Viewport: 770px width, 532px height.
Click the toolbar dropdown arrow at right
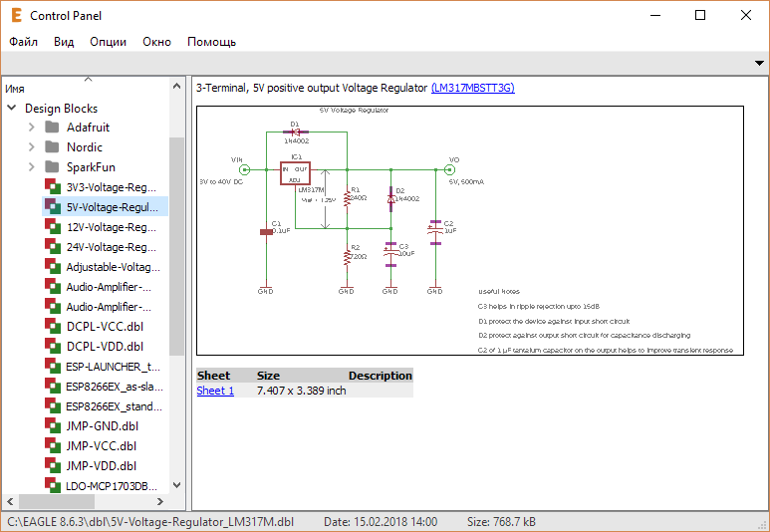[x=759, y=63]
